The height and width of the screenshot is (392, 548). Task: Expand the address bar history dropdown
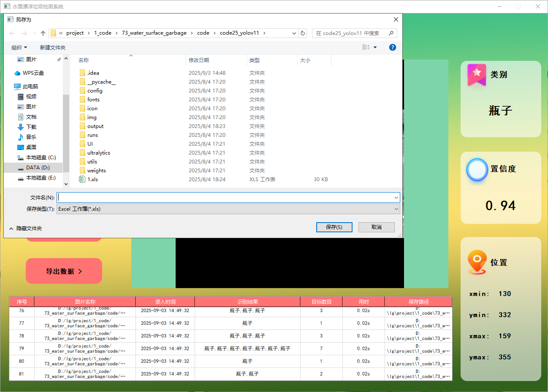(x=294, y=33)
